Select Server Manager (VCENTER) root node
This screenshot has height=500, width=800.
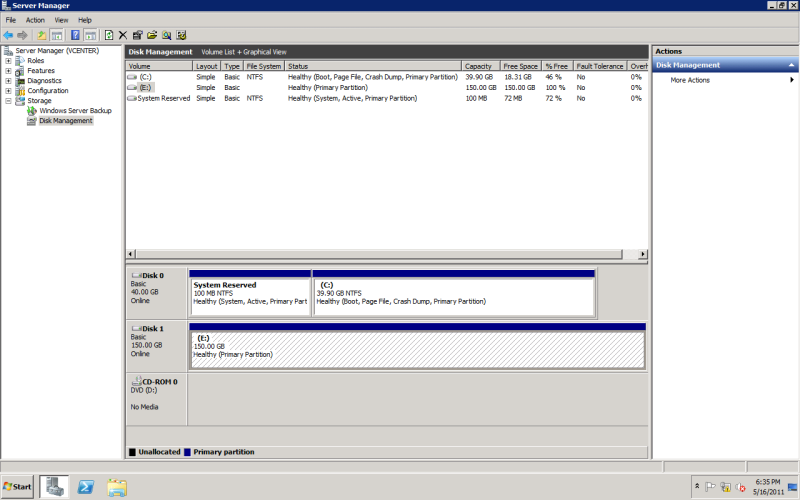pos(57,51)
